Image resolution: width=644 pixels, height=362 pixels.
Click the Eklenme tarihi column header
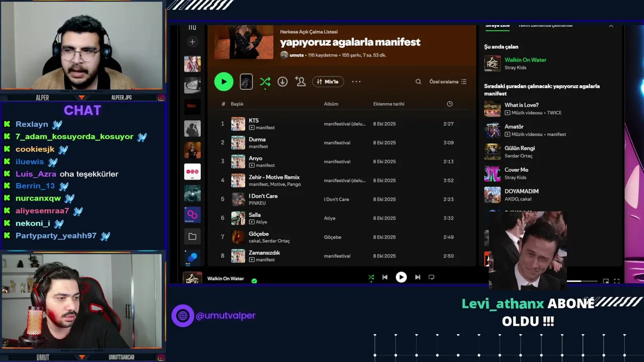point(389,104)
